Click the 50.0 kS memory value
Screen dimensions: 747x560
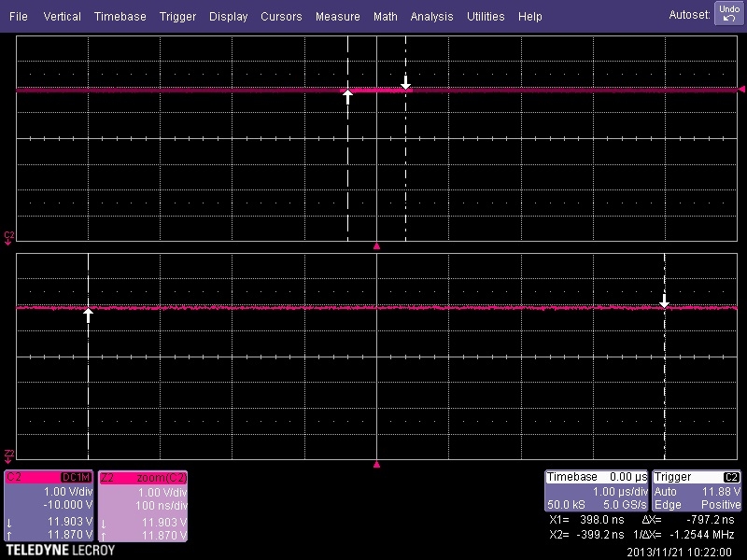click(x=566, y=504)
